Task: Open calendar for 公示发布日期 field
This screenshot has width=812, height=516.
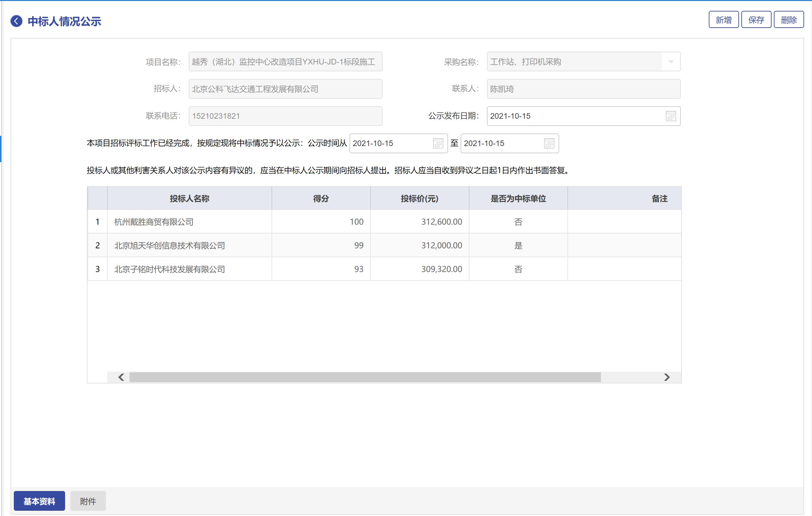Action: 670,116
